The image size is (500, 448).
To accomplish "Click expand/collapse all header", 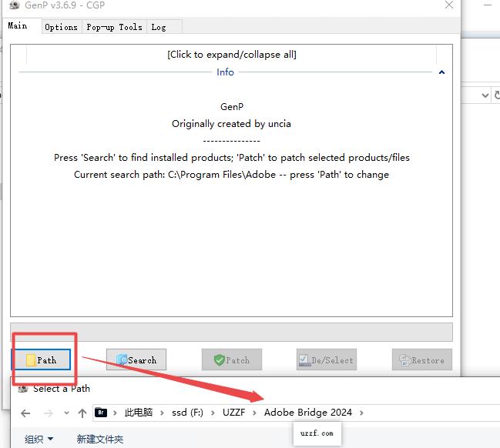I will click(x=231, y=54).
